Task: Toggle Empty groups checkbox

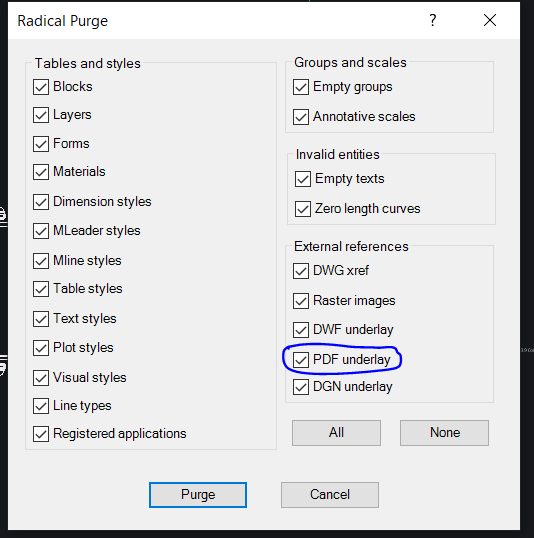Action: pyautogui.click(x=301, y=87)
